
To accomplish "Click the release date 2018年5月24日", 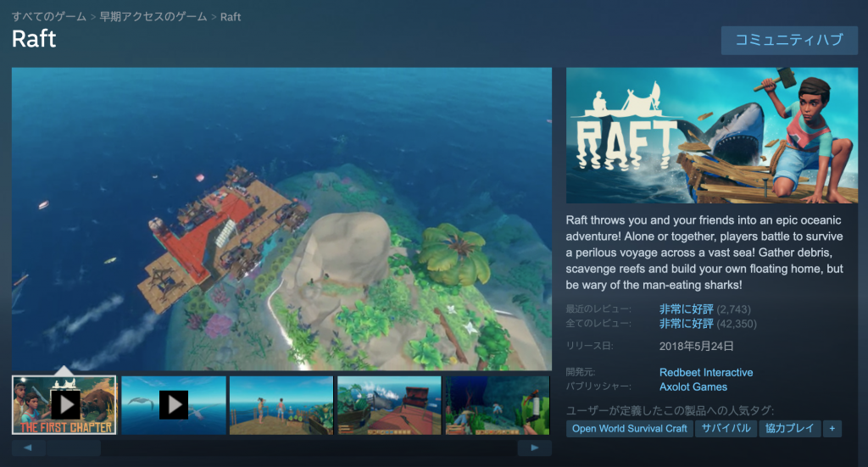I will click(x=697, y=346).
